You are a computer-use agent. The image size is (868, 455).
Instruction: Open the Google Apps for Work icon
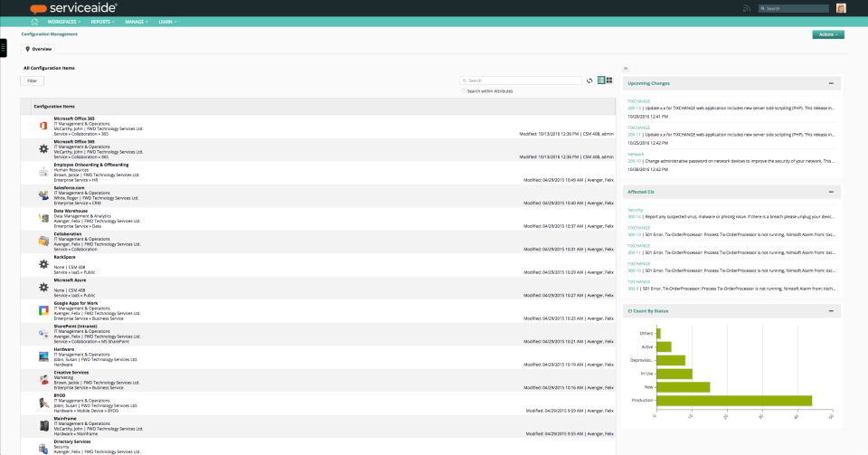pyautogui.click(x=43, y=310)
